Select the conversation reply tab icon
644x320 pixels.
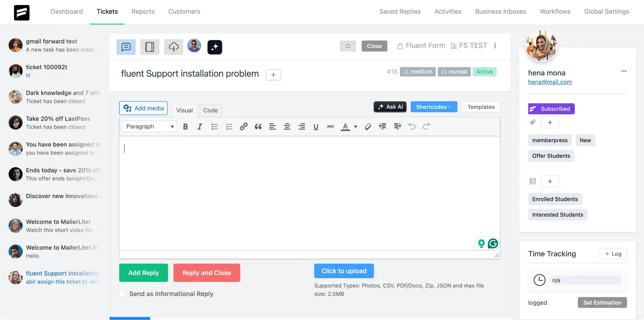coord(126,47)
